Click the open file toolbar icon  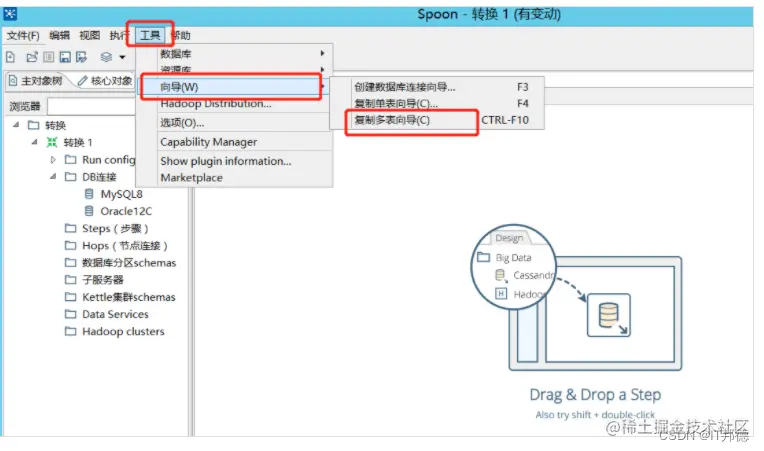click(32, 57)
